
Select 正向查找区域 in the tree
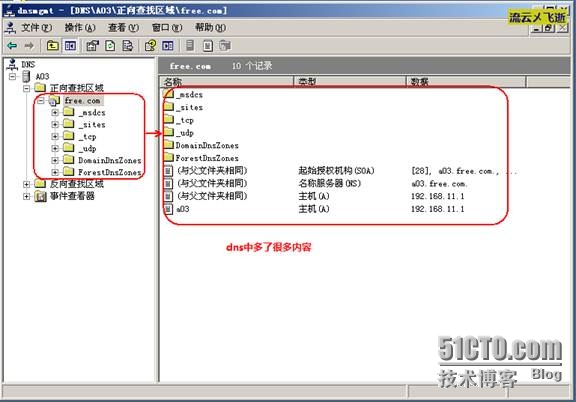[x=76, y=88]
